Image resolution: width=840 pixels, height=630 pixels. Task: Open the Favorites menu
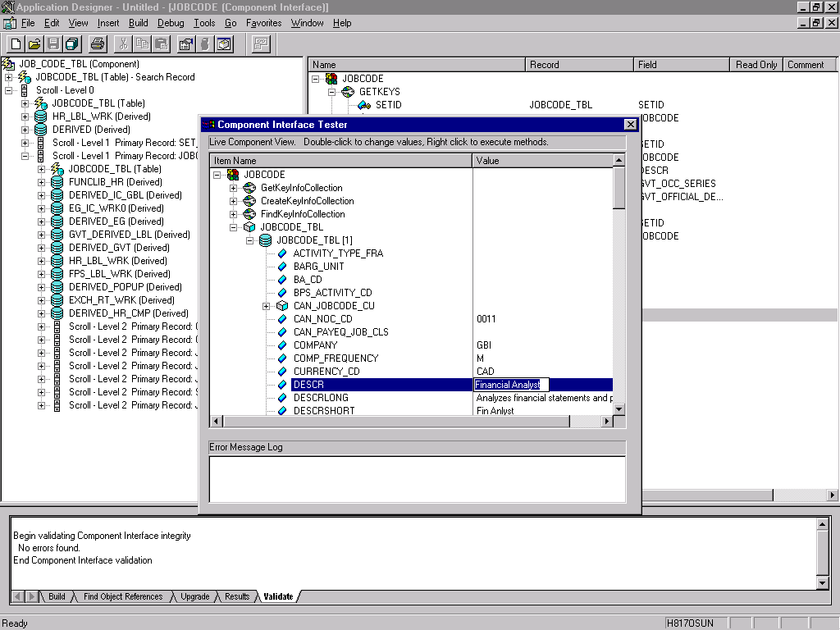coord(263,23)
